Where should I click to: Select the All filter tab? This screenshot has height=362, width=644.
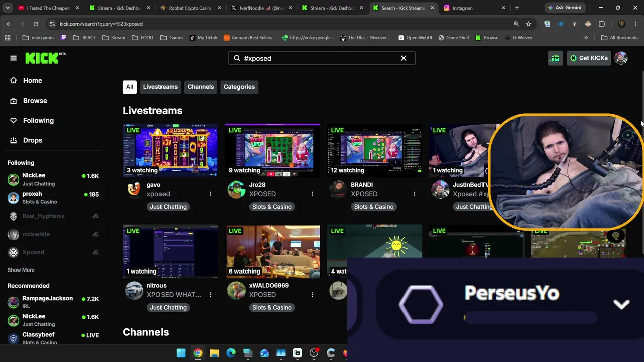pyautogui.click(x=130, y=87)
